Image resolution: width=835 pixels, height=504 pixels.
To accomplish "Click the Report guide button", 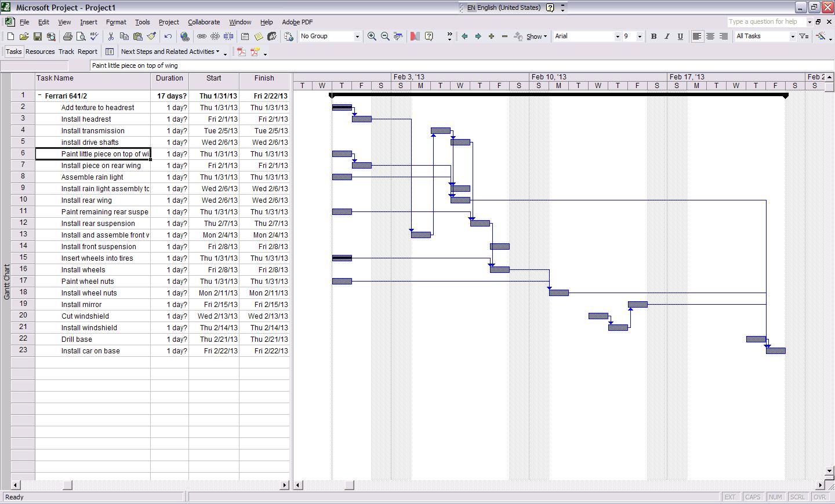I will (88, 52).
